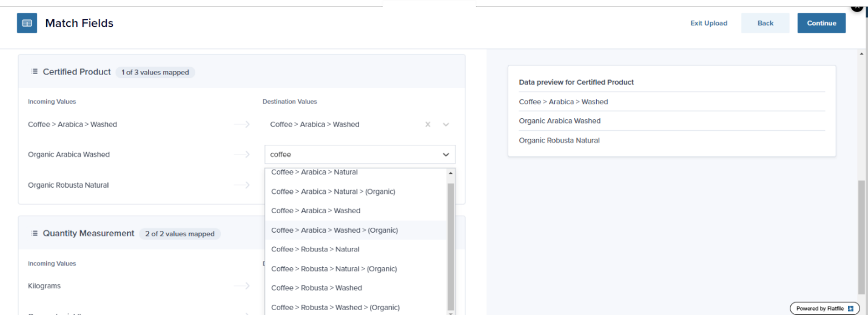This screenshot has height=315, width=868.
Task: Click the selected Coffee > Arabica > Washed destination value
Action: tap(315, 124)
